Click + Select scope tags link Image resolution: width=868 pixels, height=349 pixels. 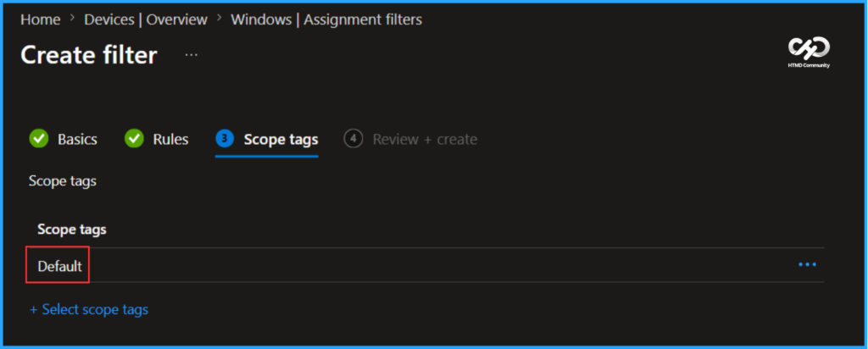tap(88, 309)
